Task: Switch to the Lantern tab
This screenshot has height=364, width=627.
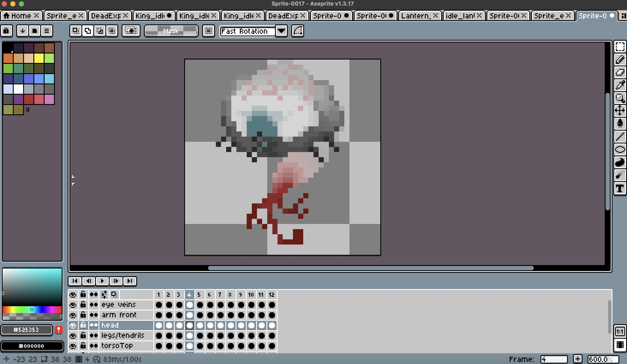Action: 419,16
